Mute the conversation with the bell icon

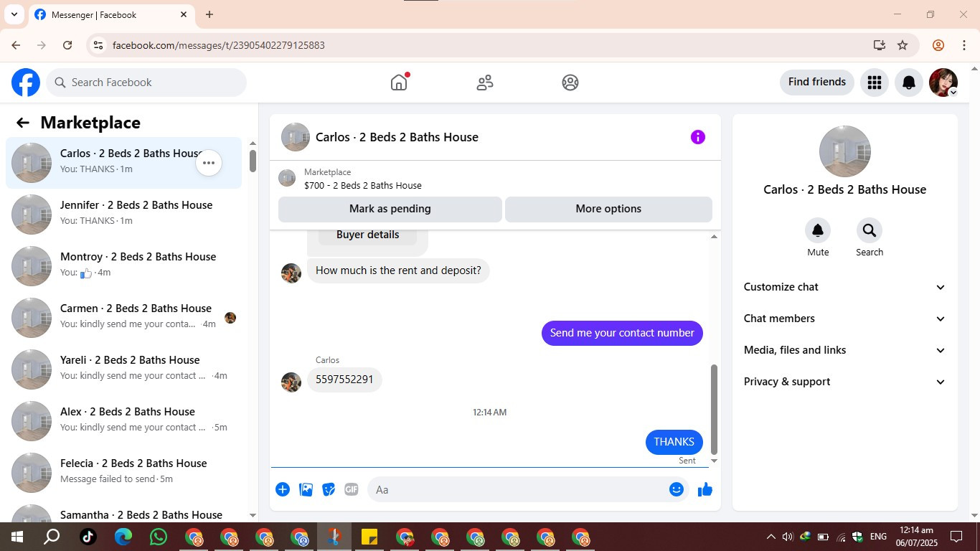pos(818,230)
